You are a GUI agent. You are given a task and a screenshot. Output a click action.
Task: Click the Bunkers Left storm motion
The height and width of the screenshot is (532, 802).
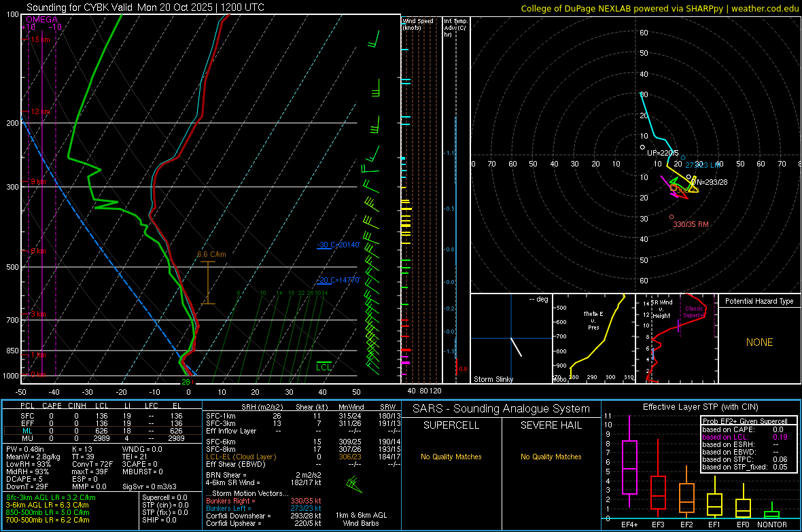click(x=264, y=508)
